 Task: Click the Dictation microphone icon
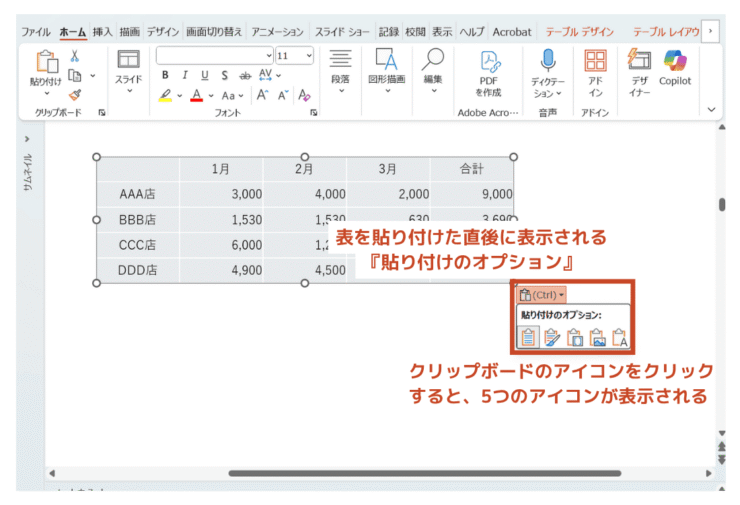547,62
